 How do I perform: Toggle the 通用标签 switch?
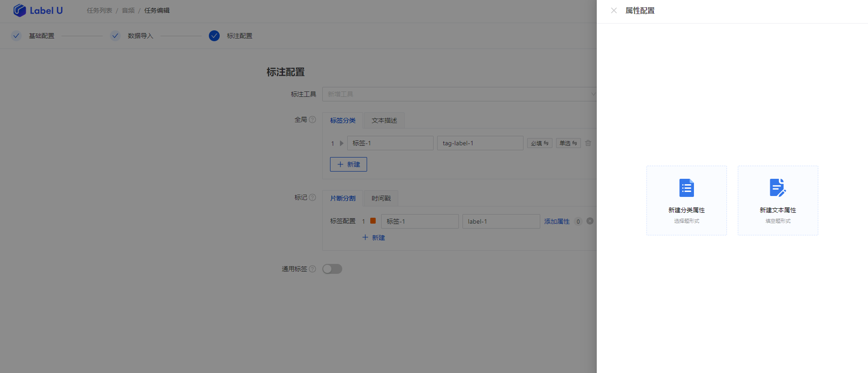click(x=332, y=269)
